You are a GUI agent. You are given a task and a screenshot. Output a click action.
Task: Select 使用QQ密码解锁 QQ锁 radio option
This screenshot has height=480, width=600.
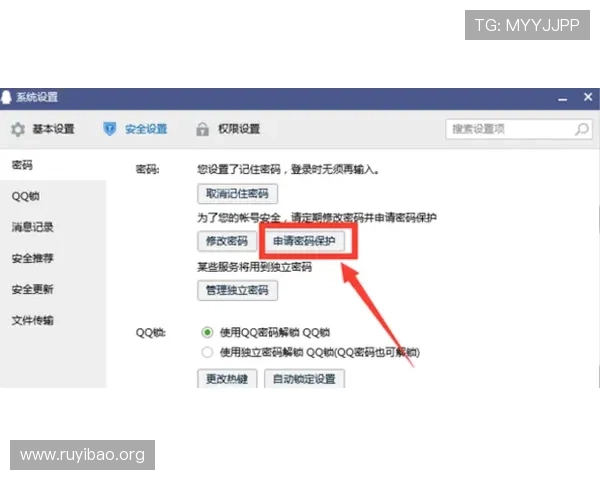pyautogui.click(x=207, y=332)
